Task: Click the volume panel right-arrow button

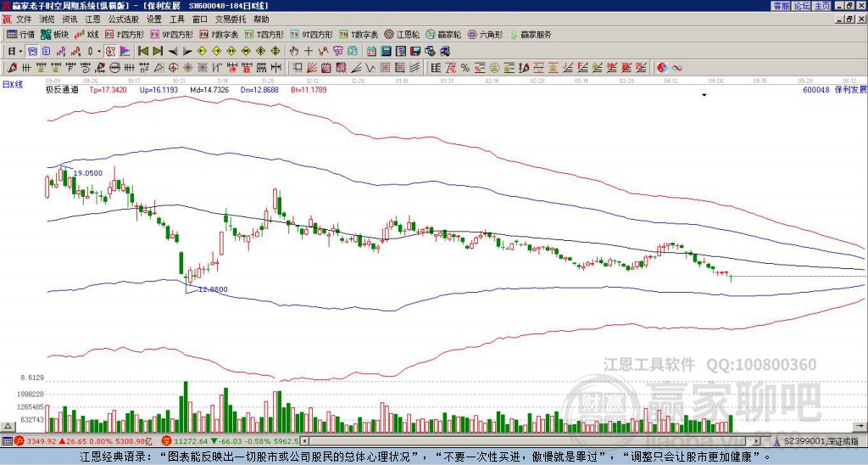Action: pyautogui.click(x=860, y=427)
